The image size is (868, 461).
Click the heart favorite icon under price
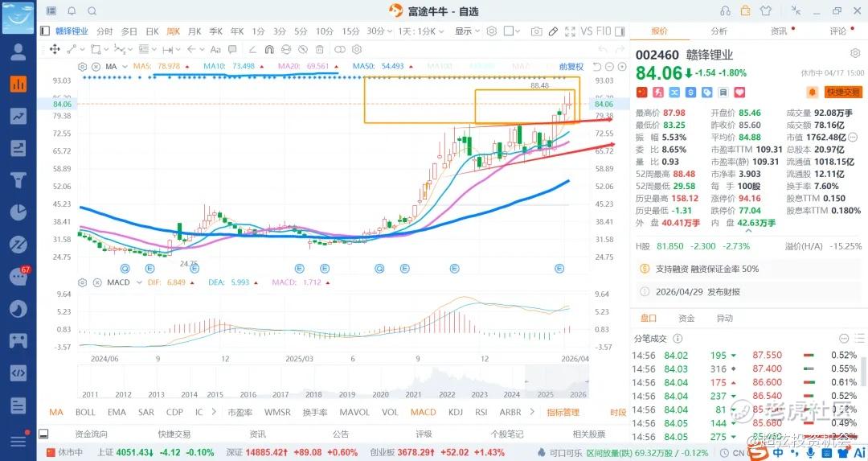click(x=739, y=92)
